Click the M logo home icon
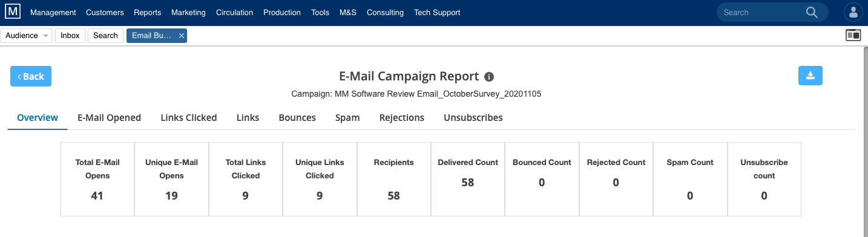The image size is (868, 237). click(x=12, y=11)
